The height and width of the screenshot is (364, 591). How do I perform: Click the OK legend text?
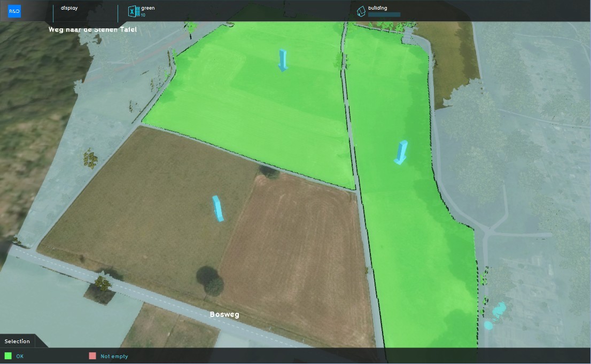20,357
